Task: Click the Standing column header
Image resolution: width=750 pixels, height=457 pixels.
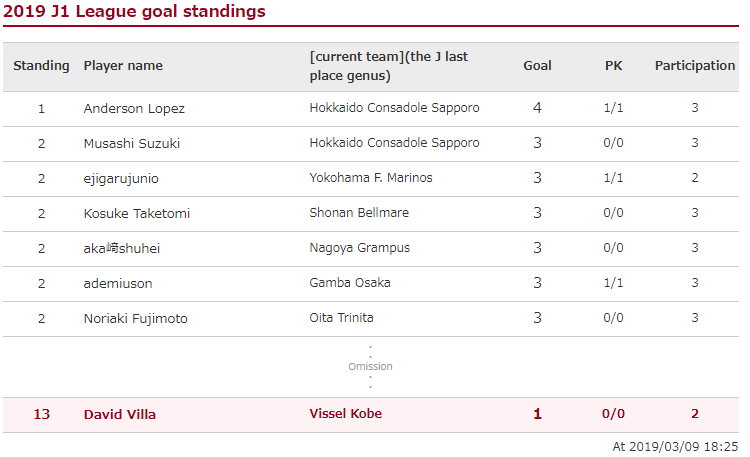Action: (41, 66)
